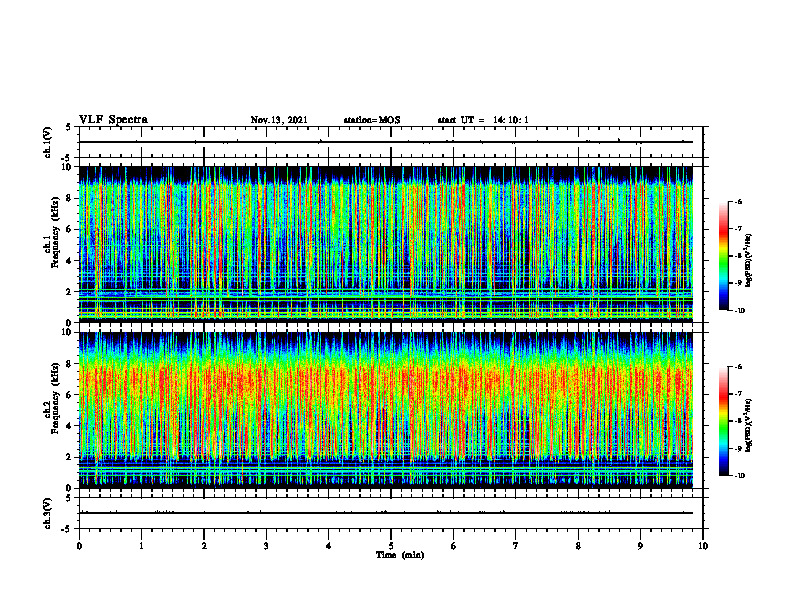
Task: Click the 'VLF Spectra' title text
Action: click(114, 120)
